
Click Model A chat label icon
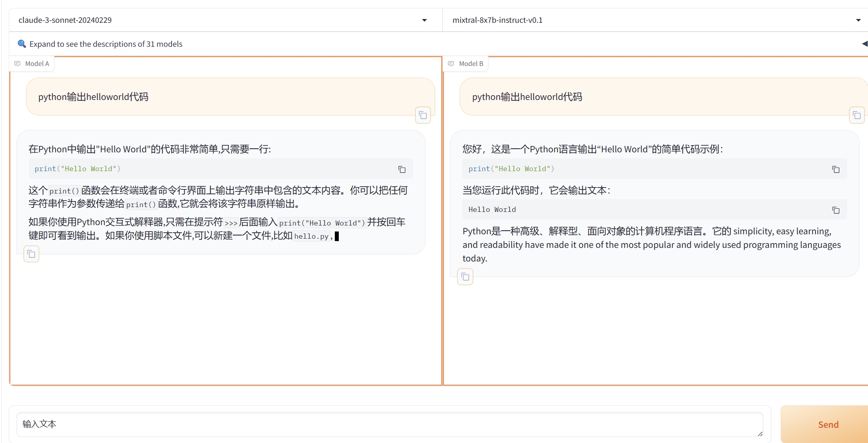click(x=17, y=64)
